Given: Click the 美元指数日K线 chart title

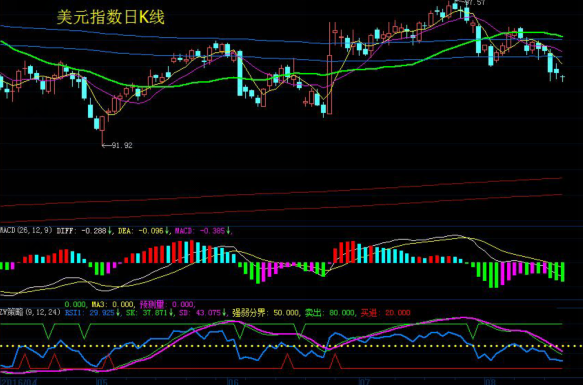Looking at the screenshot, I should 110,17.
